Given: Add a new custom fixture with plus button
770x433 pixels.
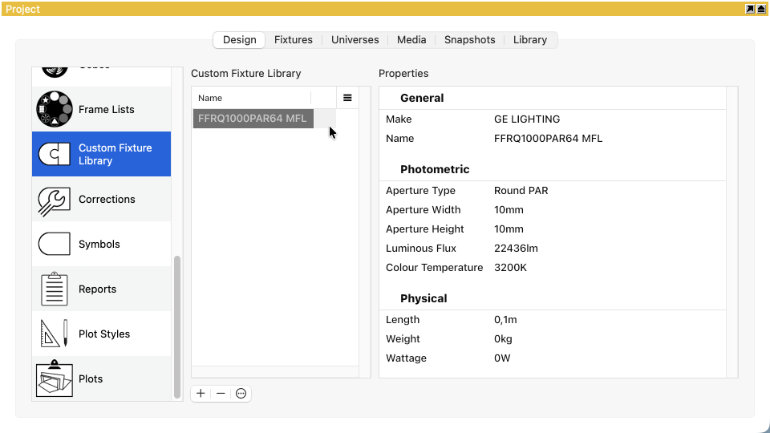Looking at the screenshot, I should tap(201, 394).
